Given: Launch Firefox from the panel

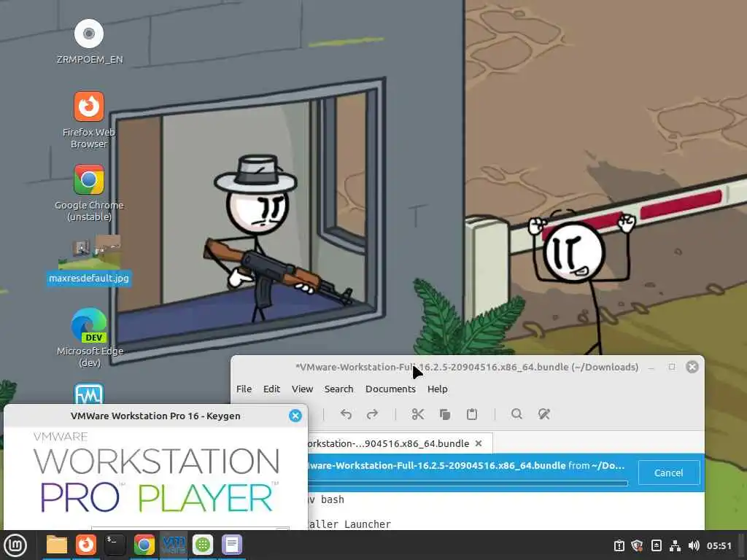Looking at the screenshot, I should 86,545.
